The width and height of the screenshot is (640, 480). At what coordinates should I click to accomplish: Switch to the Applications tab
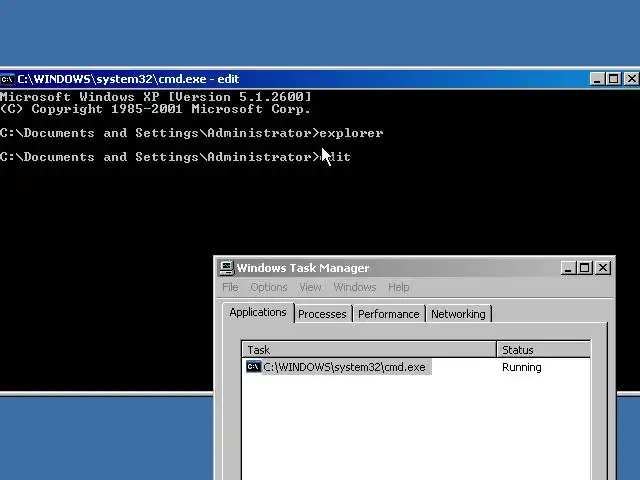[258, 312]
